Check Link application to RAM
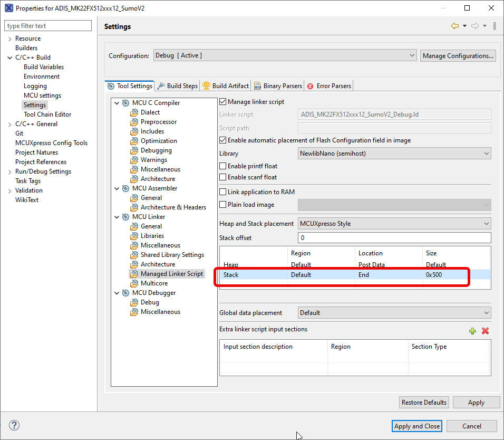This screenshot has width=504, height=440. coord(222,192)
